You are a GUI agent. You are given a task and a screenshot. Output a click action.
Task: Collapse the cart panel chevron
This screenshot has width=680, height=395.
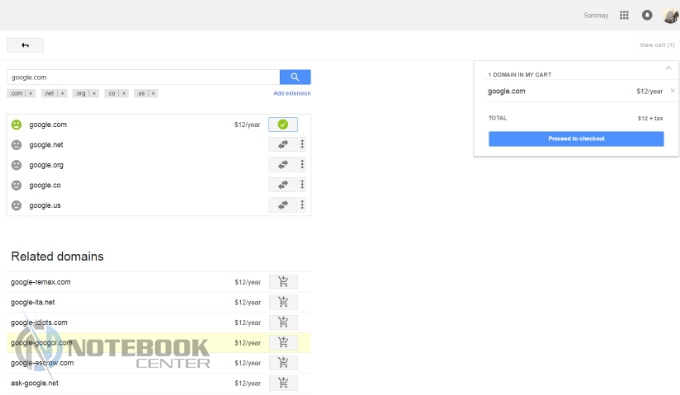668,68
